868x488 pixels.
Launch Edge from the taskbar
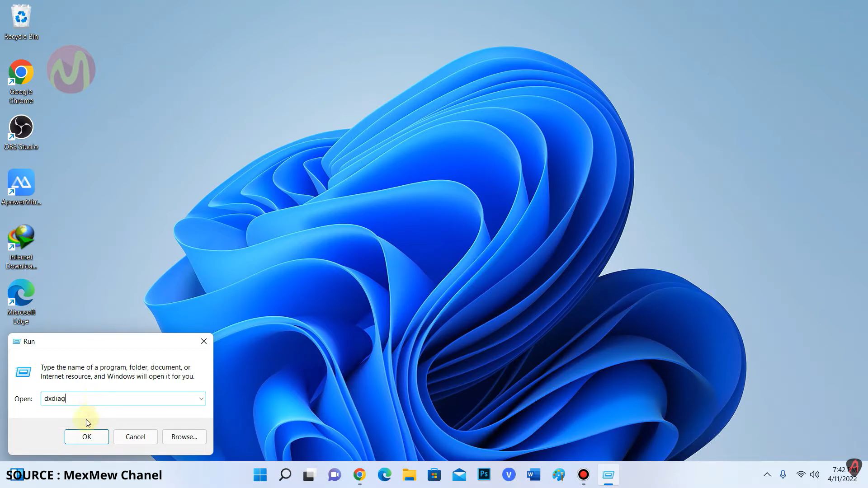[384, 474]
